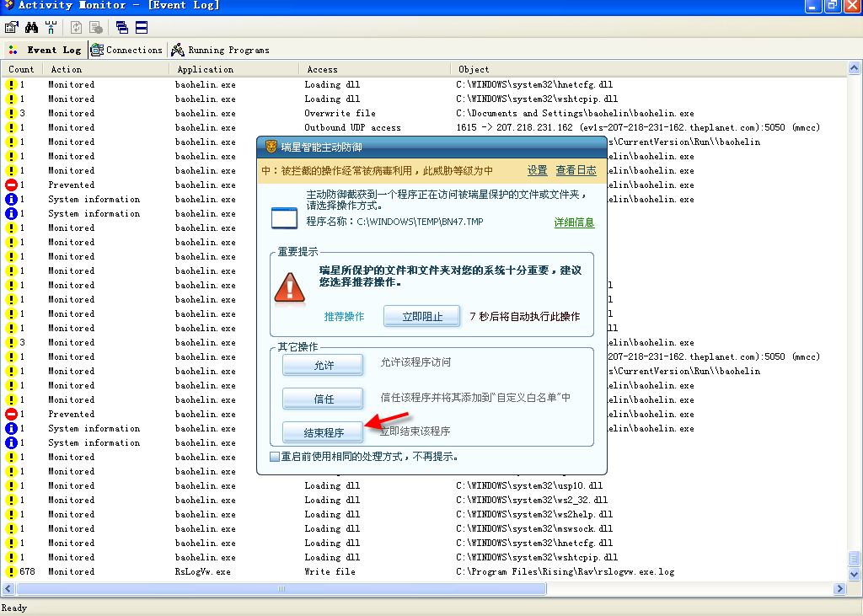
Task: Click the horizontal scrollbar right arrow
Action: click(840, 588)
